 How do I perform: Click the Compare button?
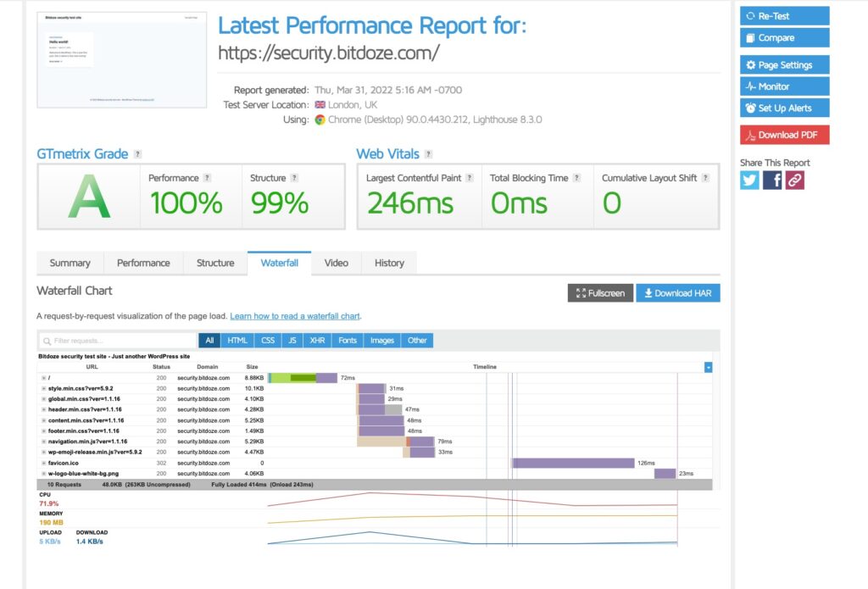click(784, 37)
